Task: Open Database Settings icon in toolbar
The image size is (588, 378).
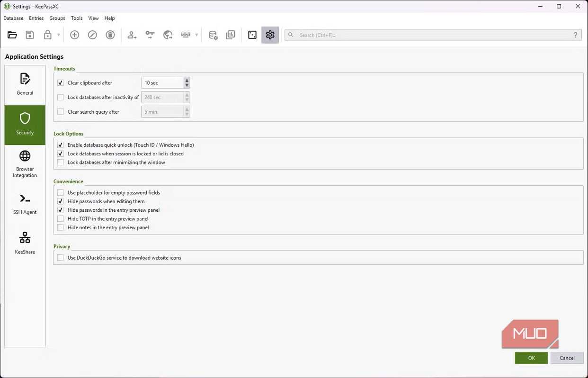Action: coord(213,35)
